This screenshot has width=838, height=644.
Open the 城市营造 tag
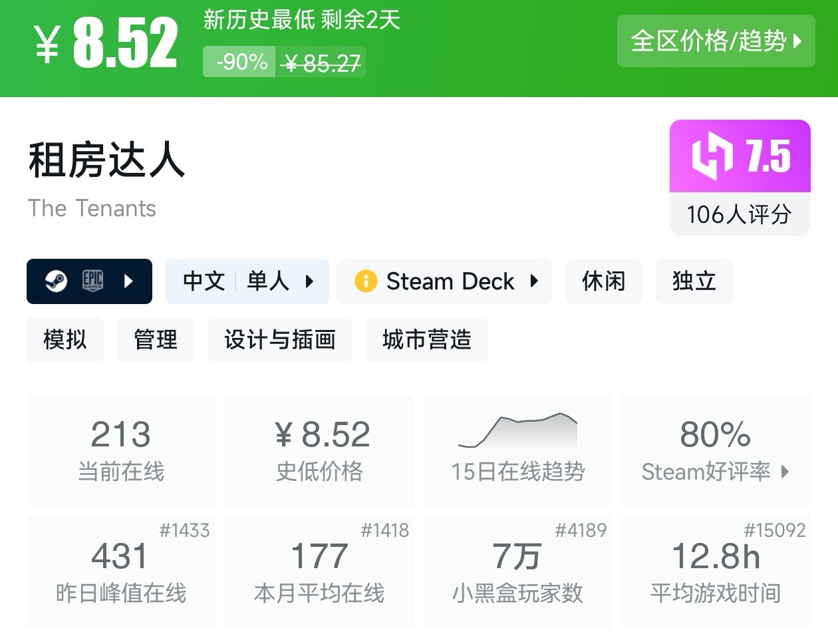pyautogui.click(x=426, y=340)
